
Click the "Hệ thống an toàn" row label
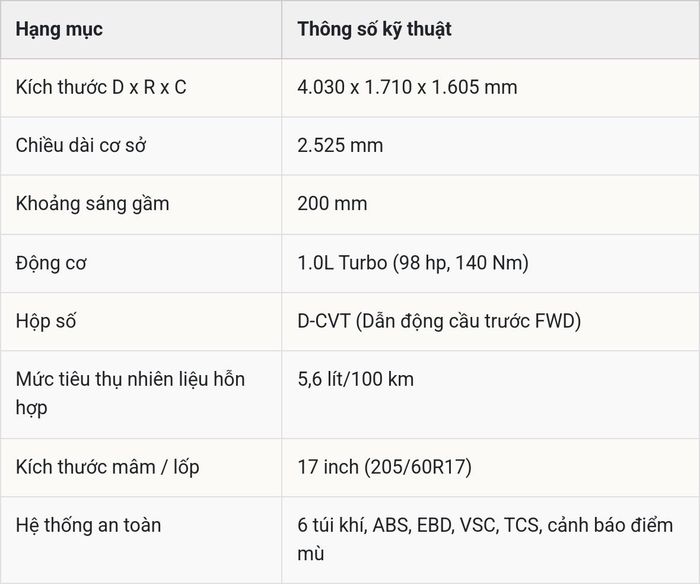tap(88, 526)
